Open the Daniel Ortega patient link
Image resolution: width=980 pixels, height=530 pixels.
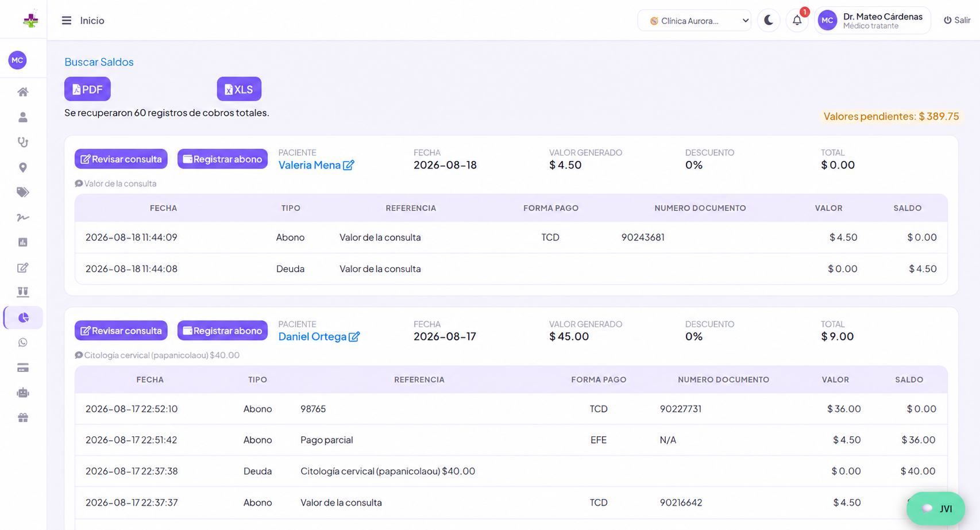point(312,336)
